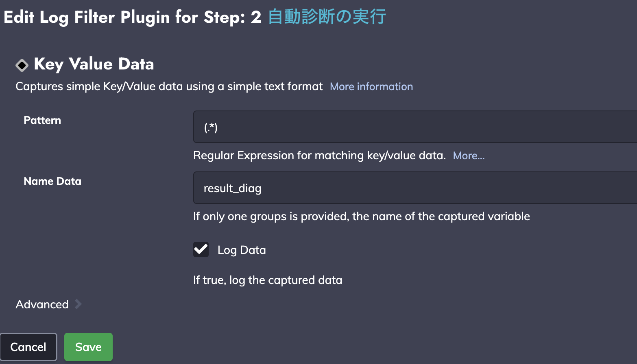This screenshot has height=364, width=637.
Task: Uncheck the Log Data checkbox
Action: [x=201, y=249]
